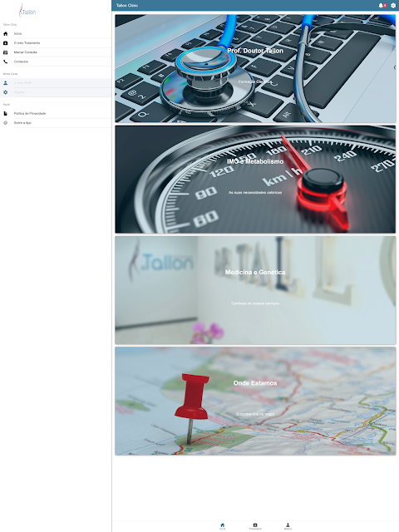This screenshot has width=399, height=532.
Task: Click the Sobre a App icon
Action: click(6, 123)
